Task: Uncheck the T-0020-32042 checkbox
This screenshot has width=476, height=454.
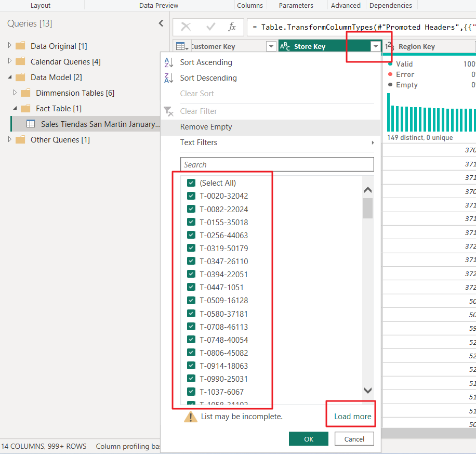Action: tap(191, 196)
